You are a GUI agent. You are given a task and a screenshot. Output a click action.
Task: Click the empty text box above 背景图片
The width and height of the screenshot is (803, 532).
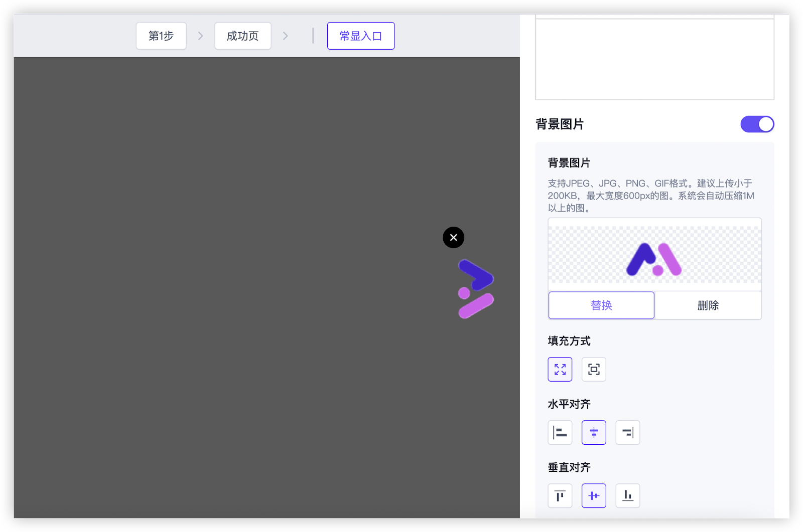tap(654, 59)
